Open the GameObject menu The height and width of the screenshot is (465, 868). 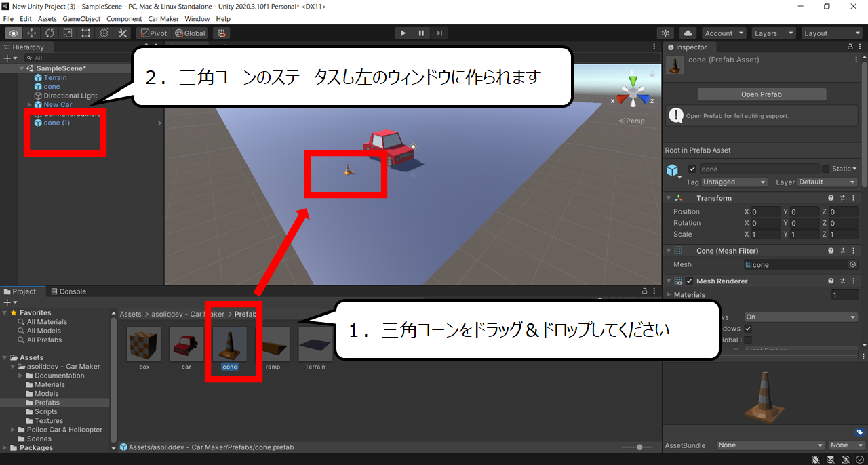(x=82, y=19)
